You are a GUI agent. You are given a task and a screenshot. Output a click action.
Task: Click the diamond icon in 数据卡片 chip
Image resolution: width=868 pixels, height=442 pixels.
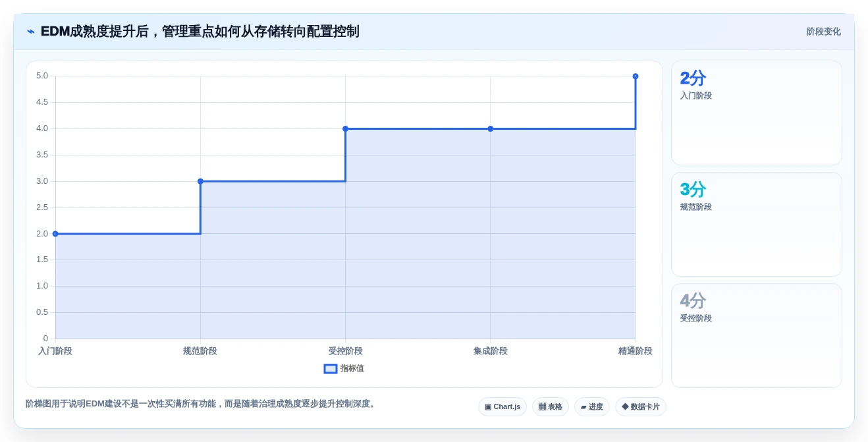(625, 407)
